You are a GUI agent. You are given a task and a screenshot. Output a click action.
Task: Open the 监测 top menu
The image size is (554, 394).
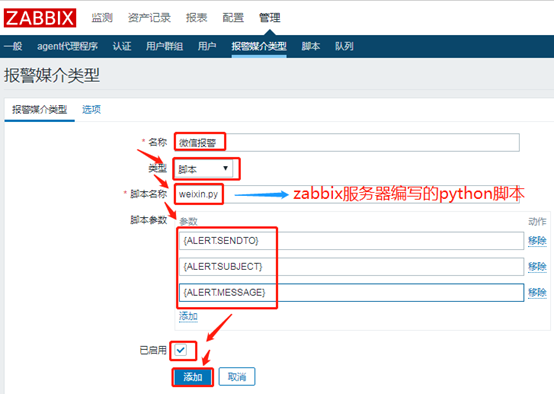(102, 18)
